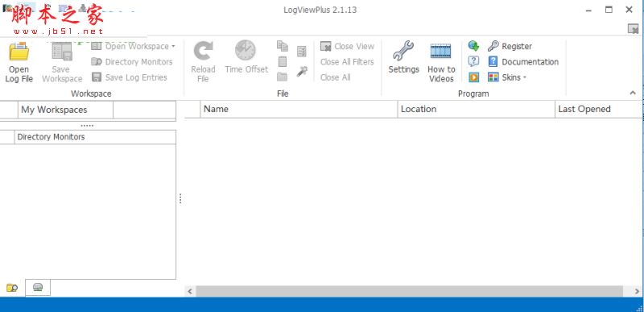Choose Save Log Entries in the ribbon
This screenshot has width=644, height=312.
[x=130, y=77]
